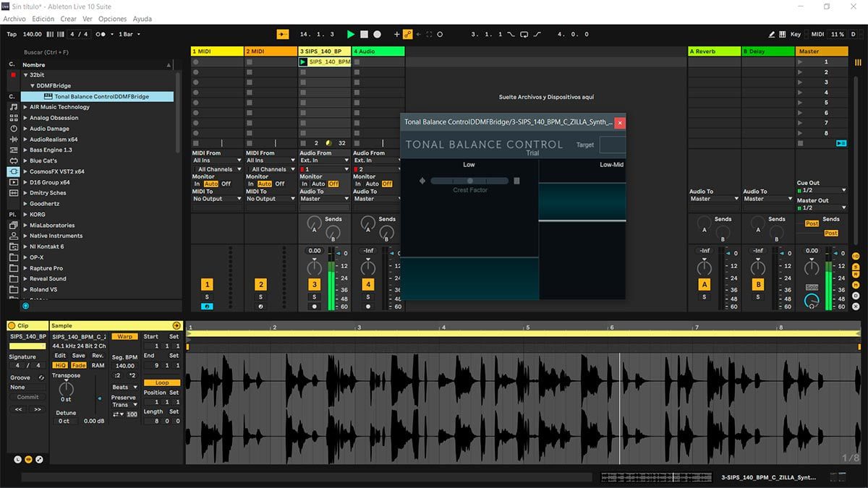868x488 pixels.
Task: Click the Edit sample button
Action: coord(60,356)
